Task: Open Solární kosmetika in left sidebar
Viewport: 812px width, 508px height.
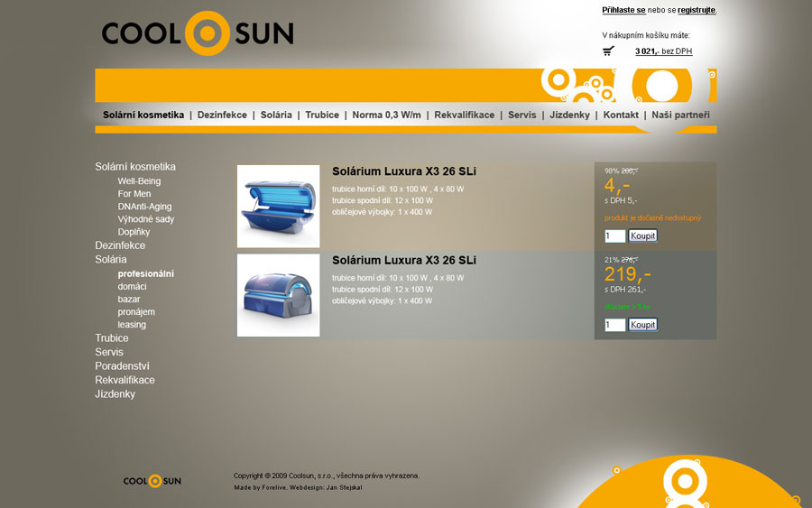Action: click(135, 167)
